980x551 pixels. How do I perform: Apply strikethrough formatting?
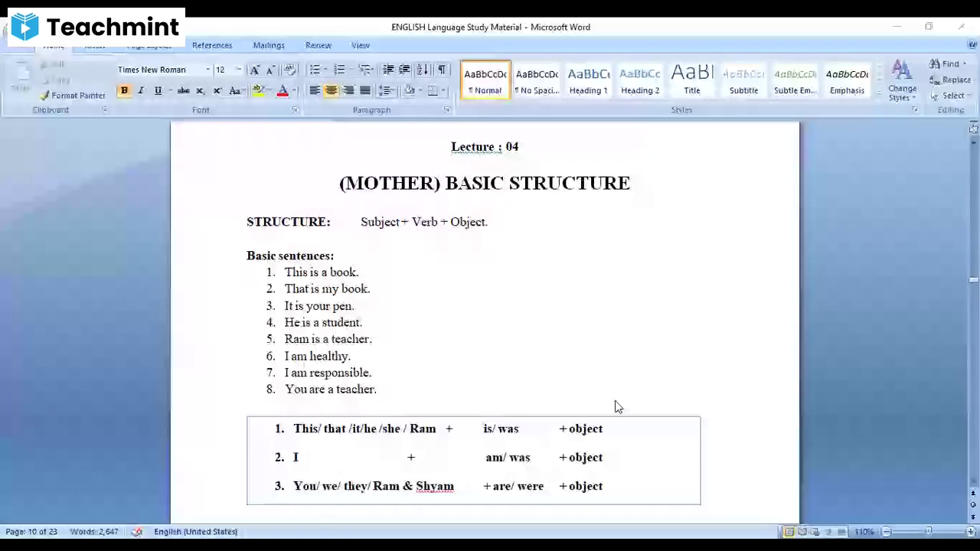183,90
